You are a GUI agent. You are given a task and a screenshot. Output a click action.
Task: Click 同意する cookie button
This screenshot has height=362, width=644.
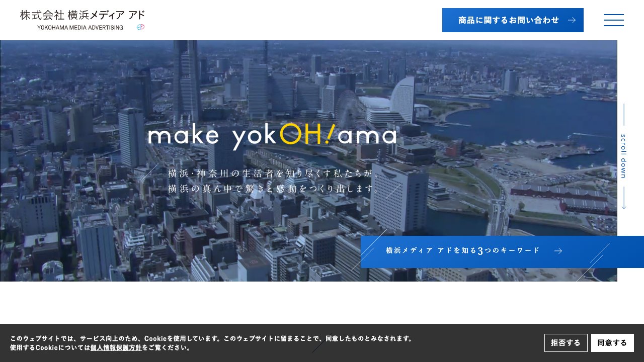click(x=612, y=343)
